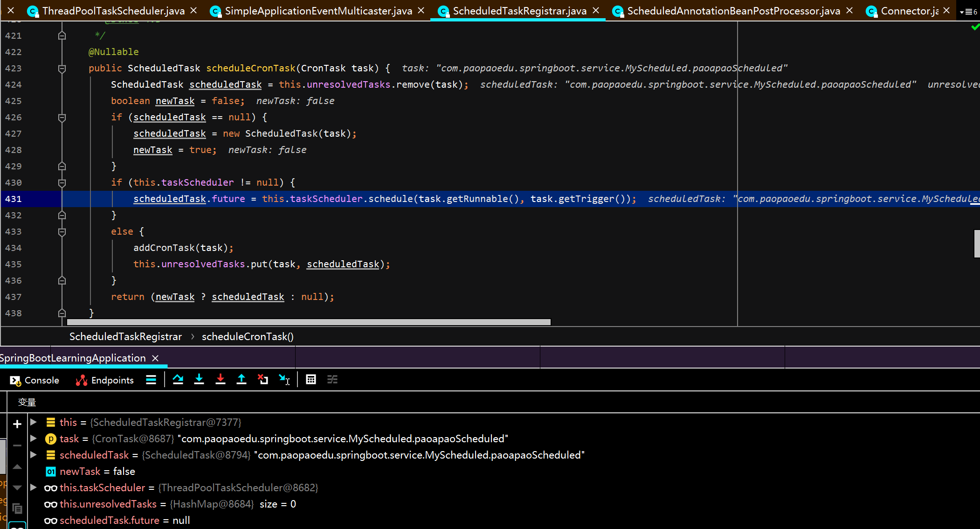Expand the 'task' CronTask variable node
Viewport: 980px width, 529px height.
point(34,439)
